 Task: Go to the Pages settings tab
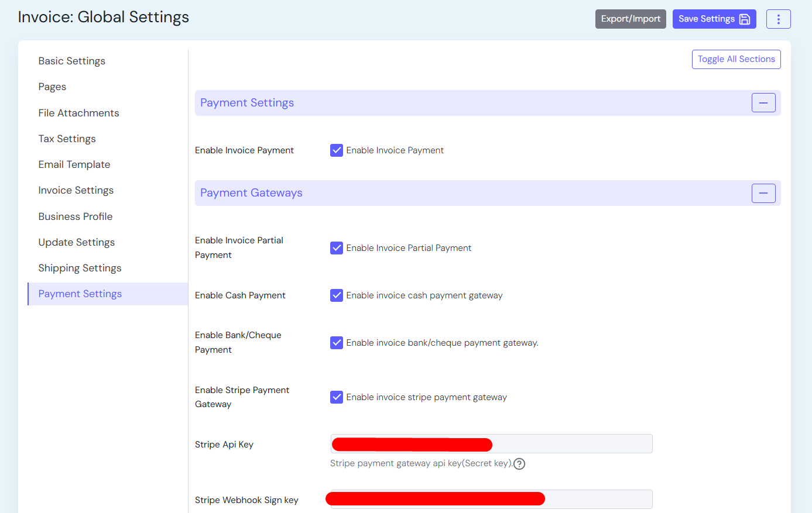(x=52, y=87)
